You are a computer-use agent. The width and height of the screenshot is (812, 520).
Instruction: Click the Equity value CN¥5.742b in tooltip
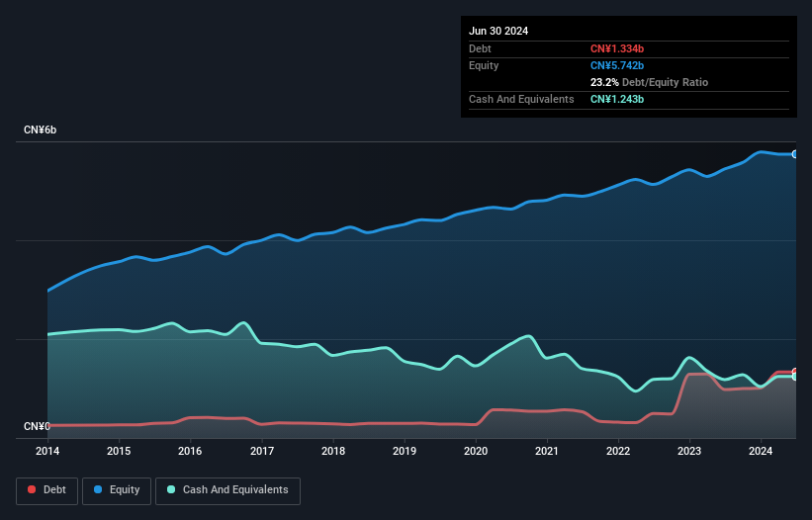click(x=617, y=65)
